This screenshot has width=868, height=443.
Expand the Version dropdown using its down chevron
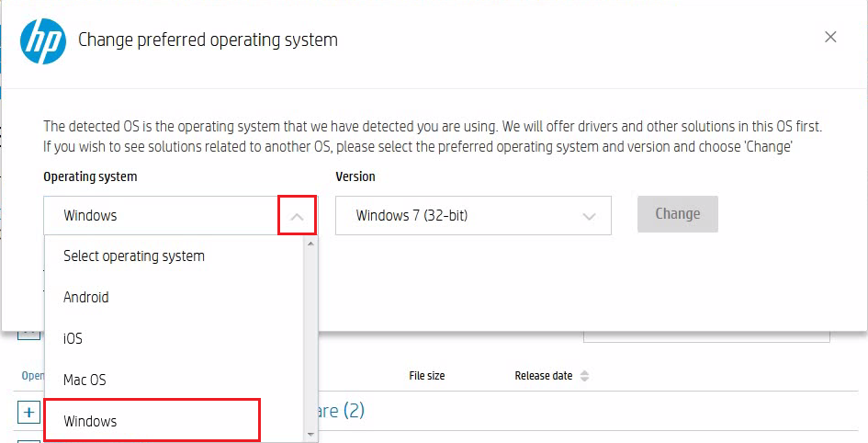pyautogui.click(x=589, y=216)
